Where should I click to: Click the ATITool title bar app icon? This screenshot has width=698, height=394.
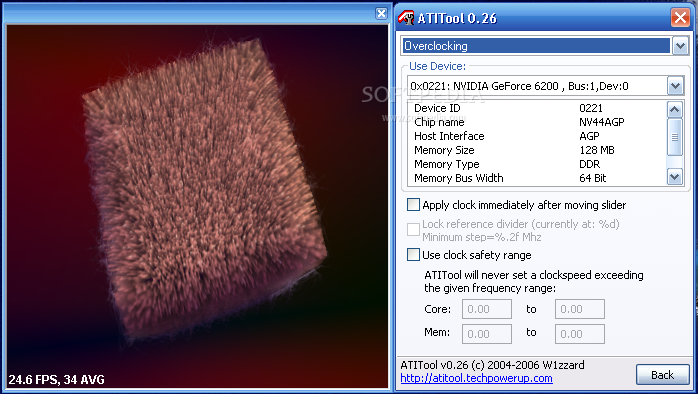(406, 18)
